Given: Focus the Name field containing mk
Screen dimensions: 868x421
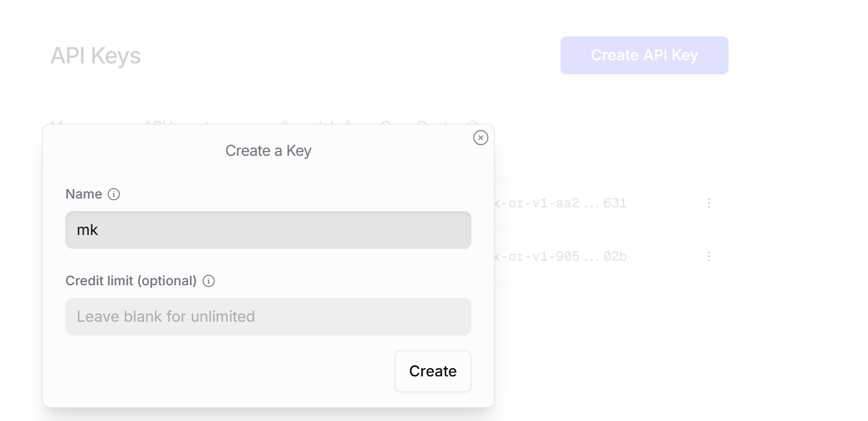Looking at the screenshot, I should tap(268, 230).
